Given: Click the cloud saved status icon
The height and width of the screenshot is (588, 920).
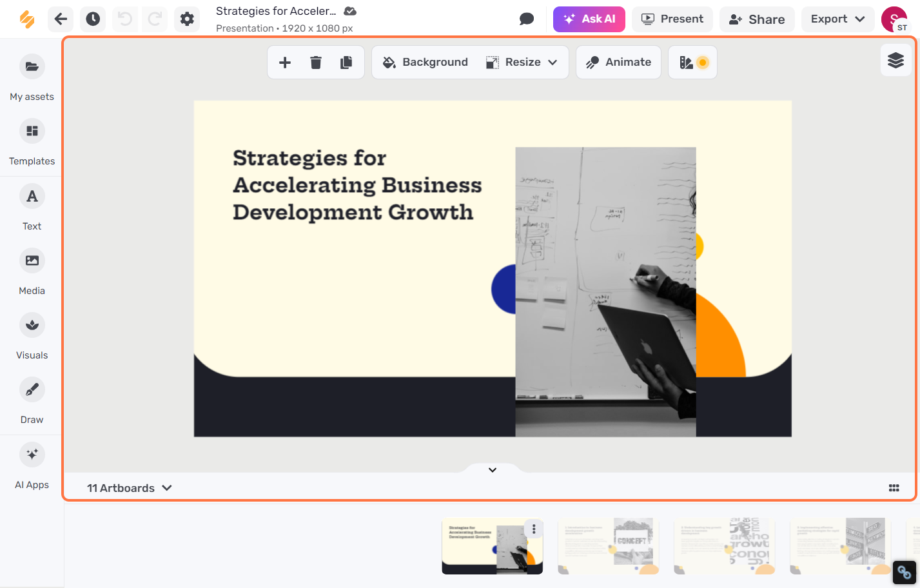Looking at the screenshot, I should coord(350,11).
